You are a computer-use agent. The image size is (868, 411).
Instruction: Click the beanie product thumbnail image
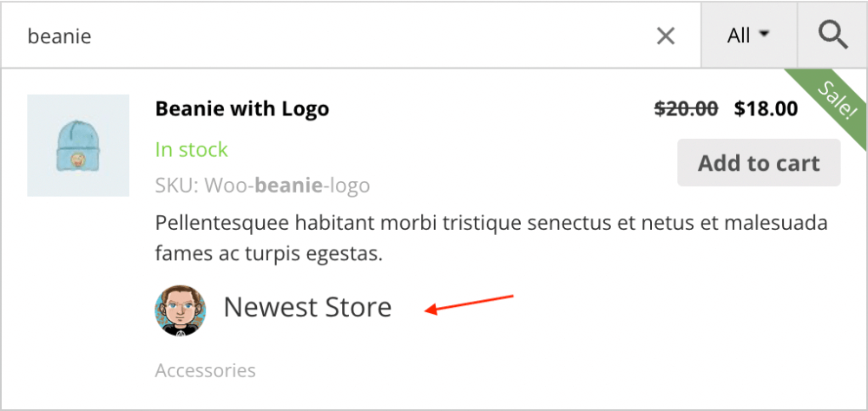tap(78, 145)
